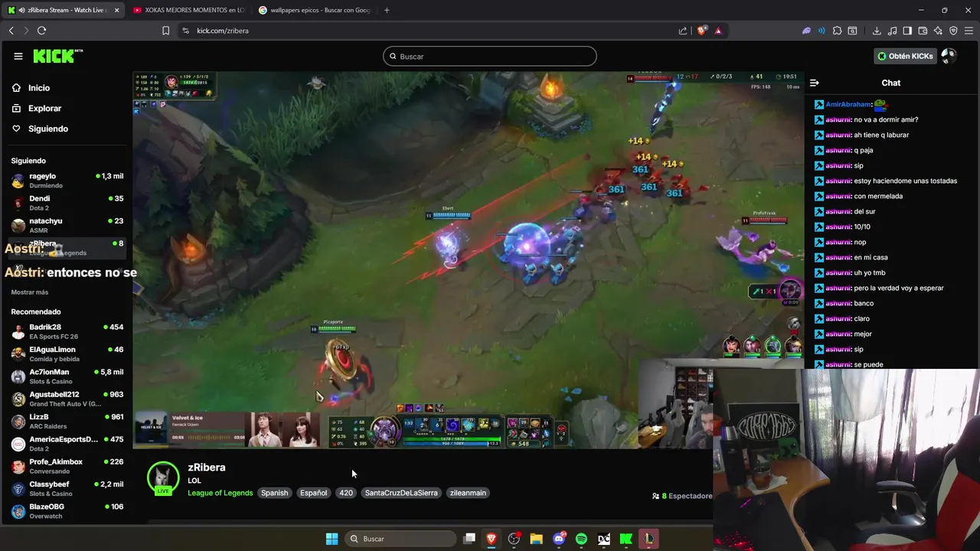980x551 pixels.
Task: Open recommended channel Ac7ionMan
Action: pyautogui.click(x=67, y=377)
